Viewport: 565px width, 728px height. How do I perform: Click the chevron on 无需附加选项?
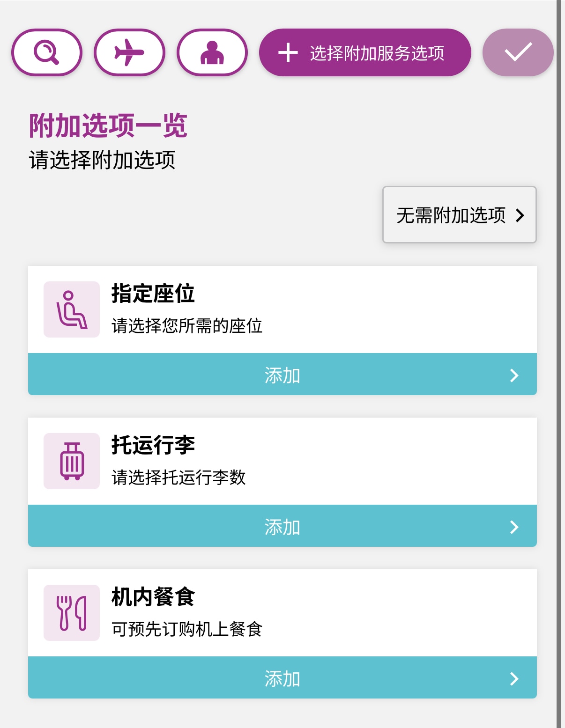click(520, 215)
